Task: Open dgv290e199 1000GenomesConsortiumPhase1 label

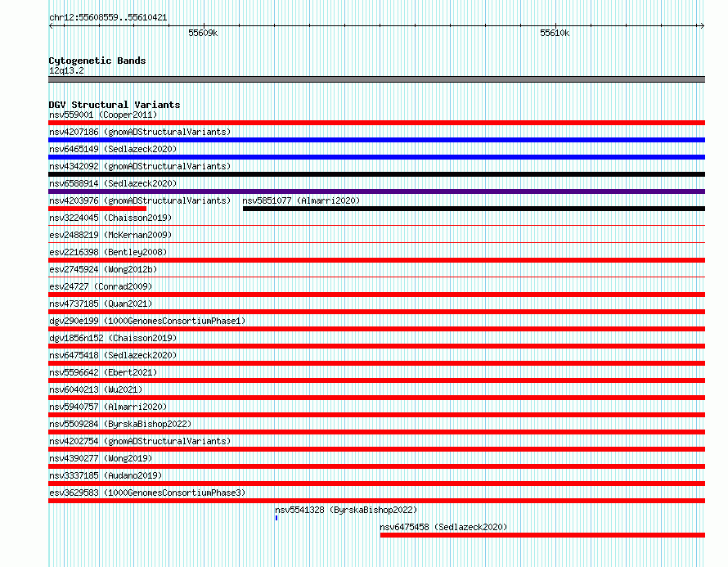Action: 147,321
